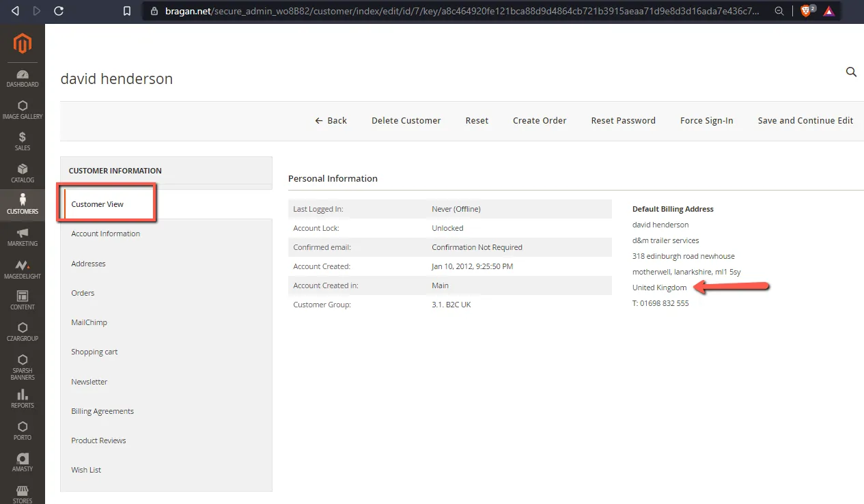Image resolution: width=864 pixels, height=504 pixels.
Task: Open Brave Shields lion icon
Action: click(807, 11)
